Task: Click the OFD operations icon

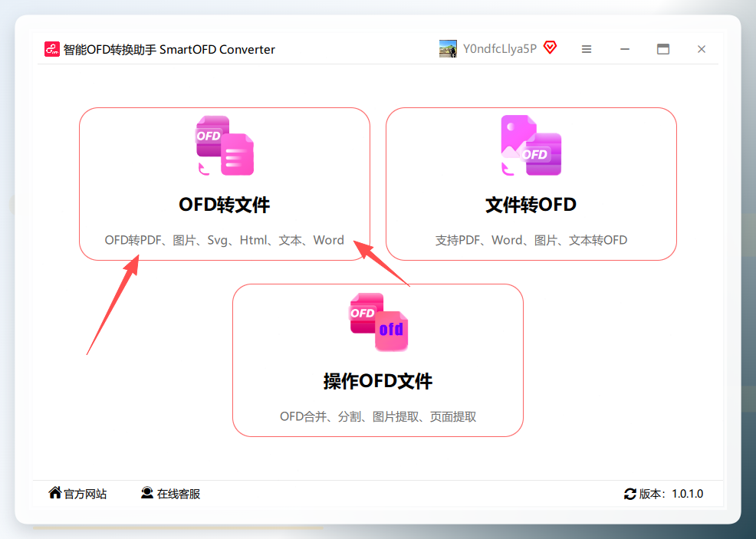Action: (x=379, y=322)
